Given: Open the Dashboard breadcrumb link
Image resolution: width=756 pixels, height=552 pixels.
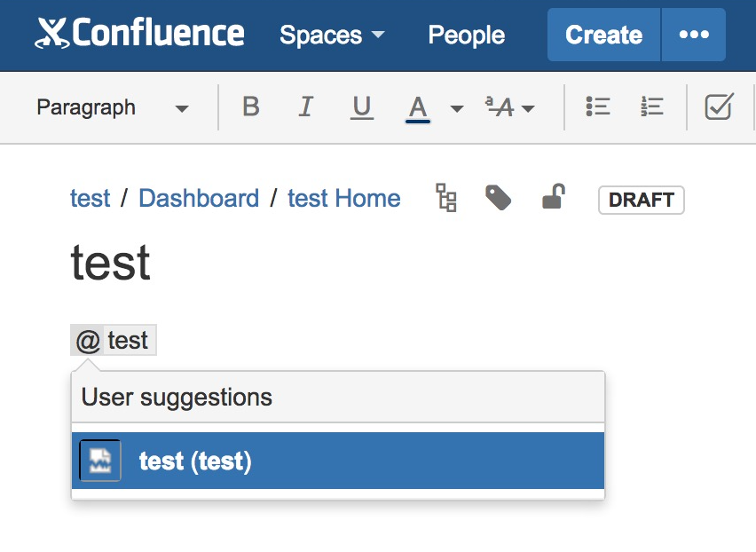Looking at the screenshot, I should pyautogui.click(x=199, y=198).
